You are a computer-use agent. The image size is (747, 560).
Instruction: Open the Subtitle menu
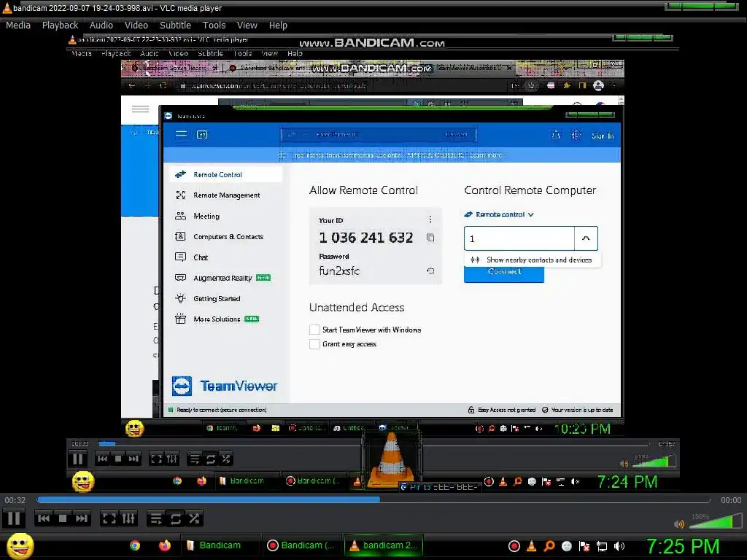point(175,26)
